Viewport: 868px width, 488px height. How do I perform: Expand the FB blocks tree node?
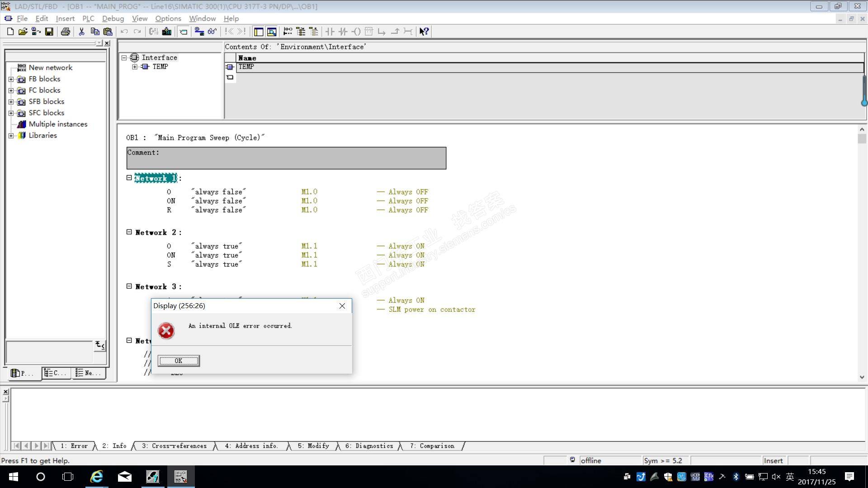click(x=11, y=79)
